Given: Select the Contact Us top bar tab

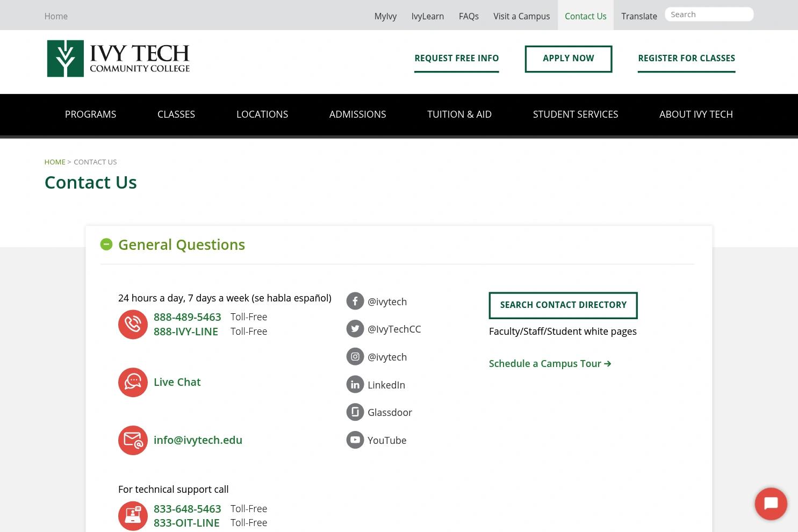Looking at the screenshot, I should (586, 16).
